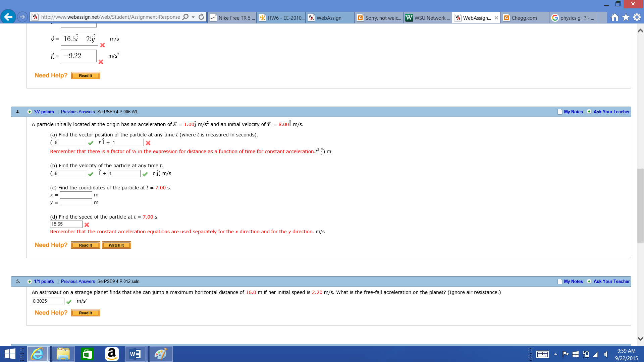The image size is (644, 362).
Task: Click the vertical scrollbar thumb
Action: (x=640, y=205)
